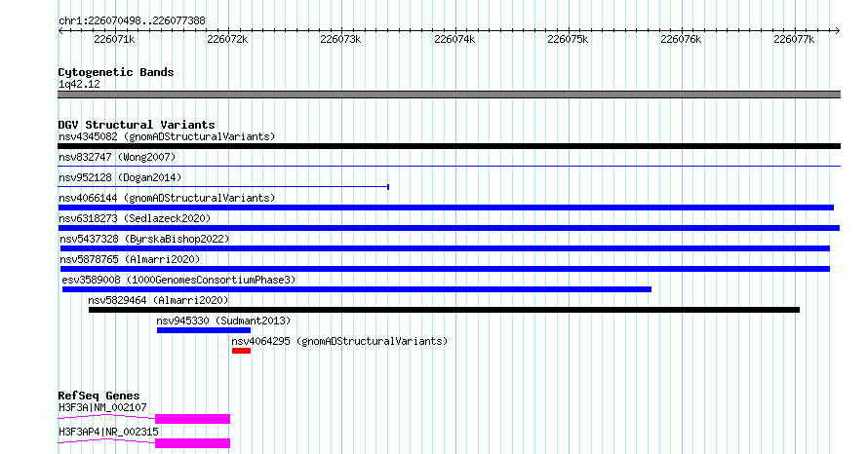
Task: Click the RefSeq Genes track title
Action: [99, 396]
